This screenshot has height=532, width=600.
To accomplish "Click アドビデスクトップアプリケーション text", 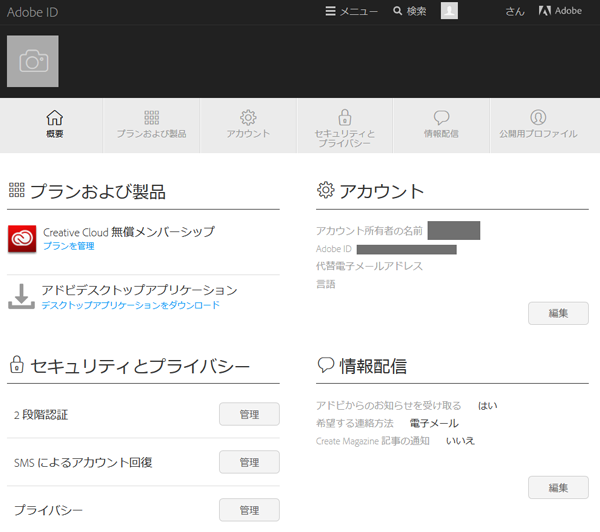I will (x=139, y=290).
